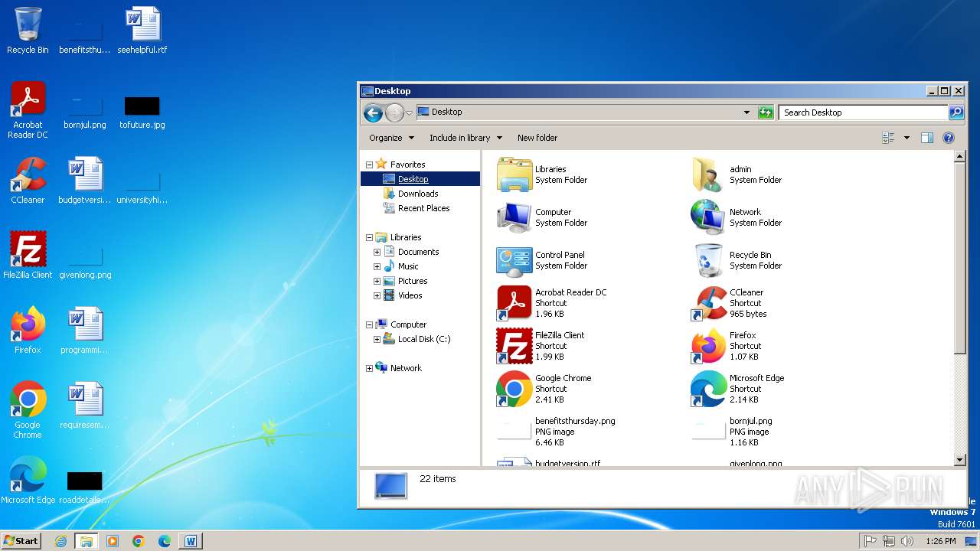Image resolution: width=980 pixels, height=551 pixels.
Task: Create a New folder
Action: [537, 138]
